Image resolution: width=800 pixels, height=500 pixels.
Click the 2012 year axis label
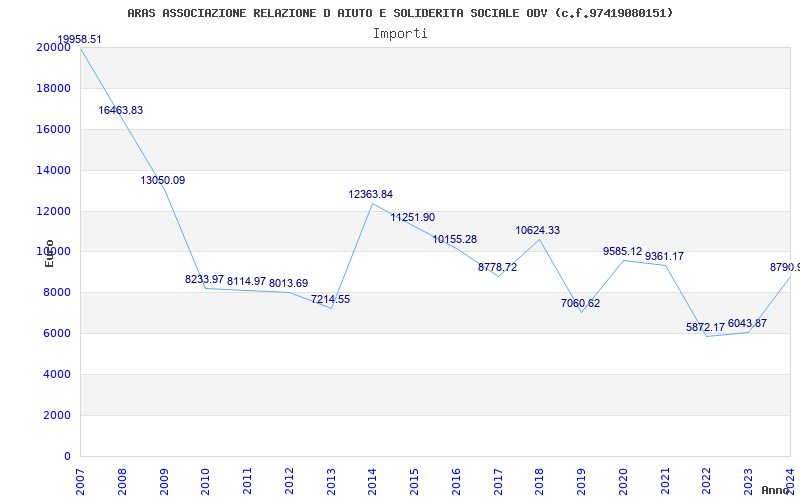[x=289, y=482]
